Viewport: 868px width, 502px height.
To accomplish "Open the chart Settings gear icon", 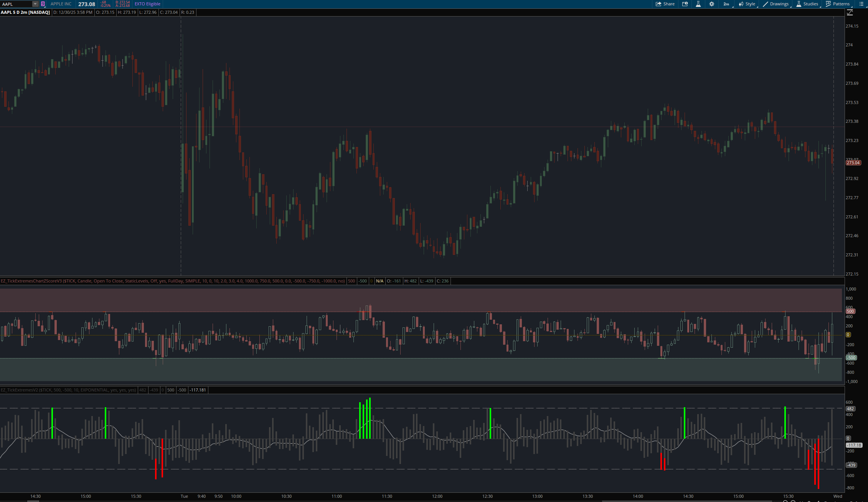I will click(711, 4).
